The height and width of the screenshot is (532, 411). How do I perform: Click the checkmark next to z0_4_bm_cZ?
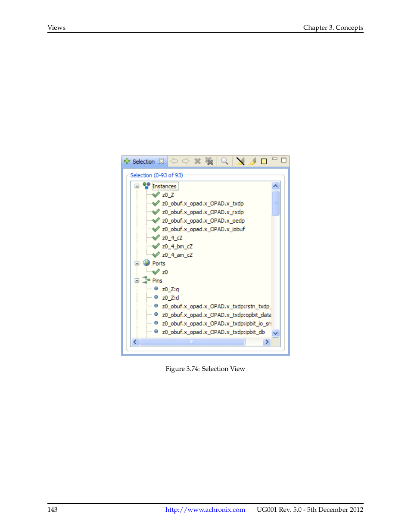pos(156,246)
